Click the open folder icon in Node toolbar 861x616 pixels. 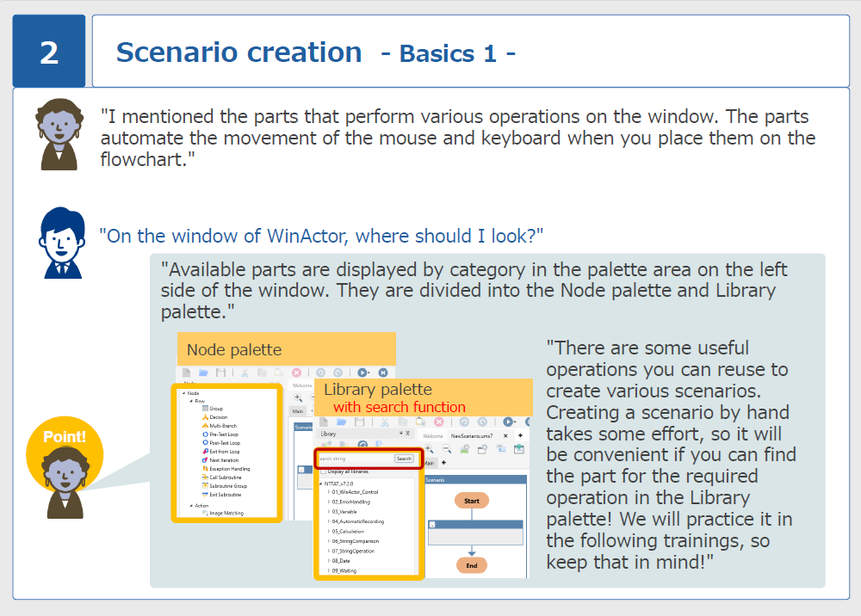[x=203, y=373]
